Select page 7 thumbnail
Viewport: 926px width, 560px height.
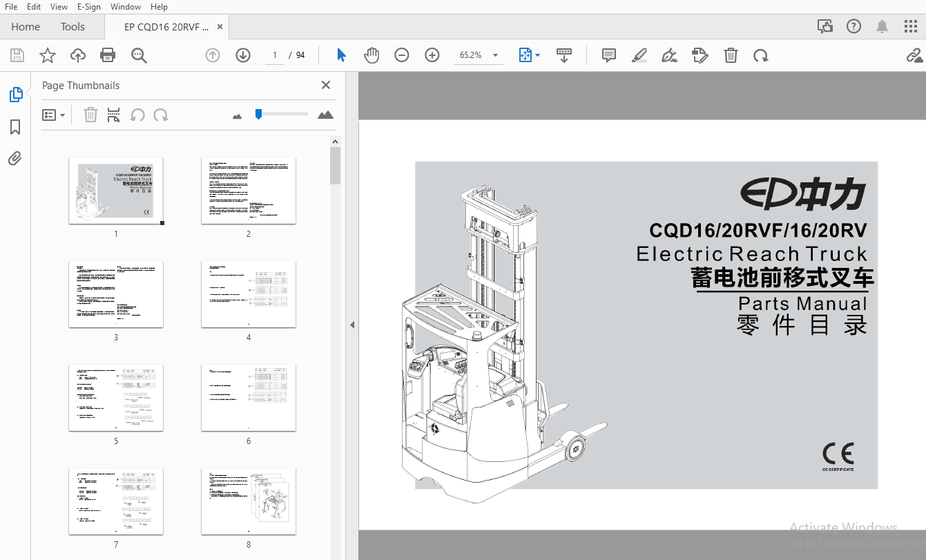pyautogui.click(x=116, y=501)
